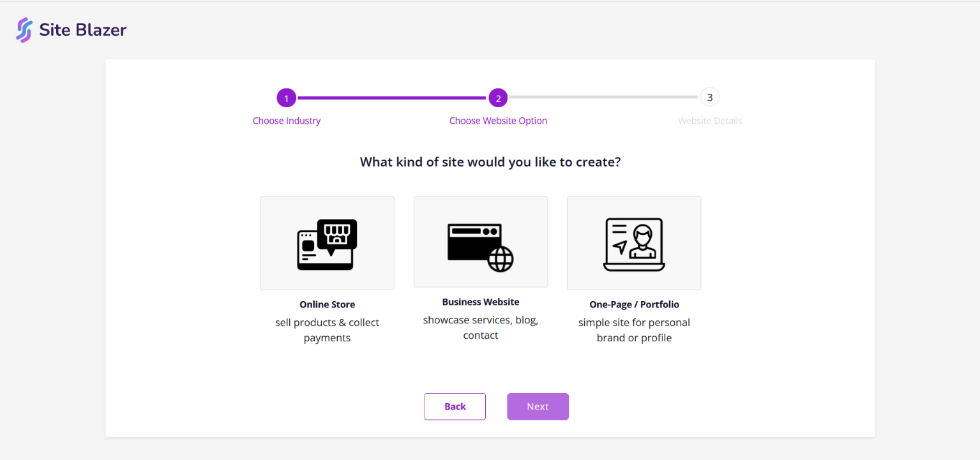
Task: Click the One-Page / Portfolio title text
Action: 634,305
